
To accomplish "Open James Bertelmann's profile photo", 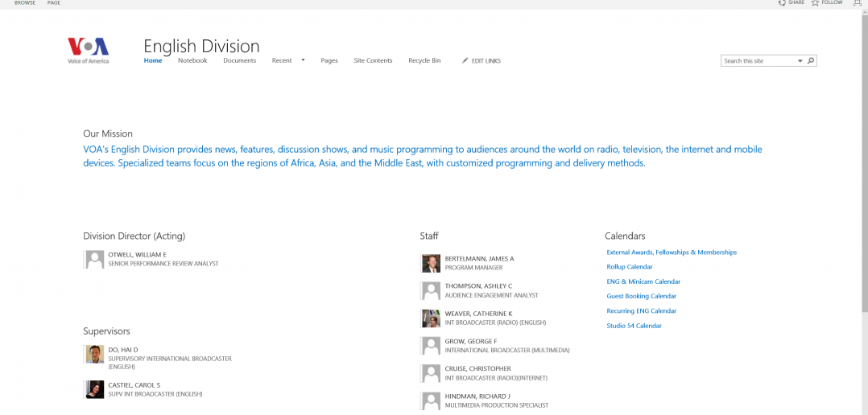I will pyautogui.click(x=431, y=263).
